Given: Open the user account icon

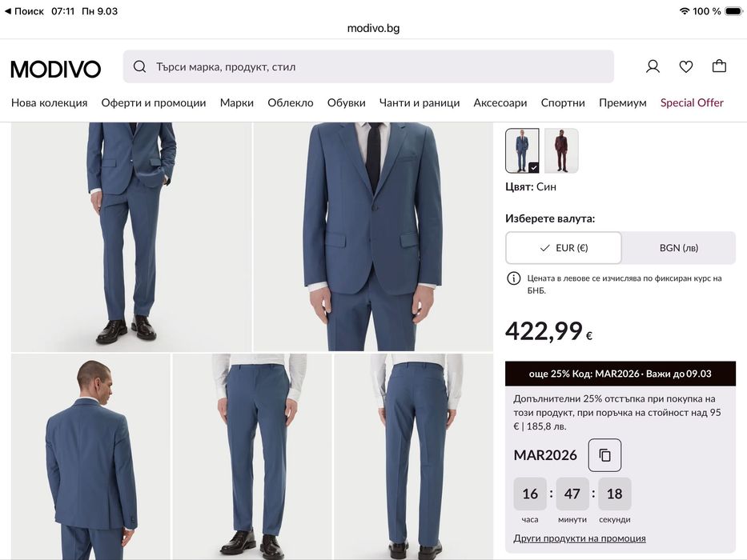Looking at the screenshot, I should (x=653, y=66).
